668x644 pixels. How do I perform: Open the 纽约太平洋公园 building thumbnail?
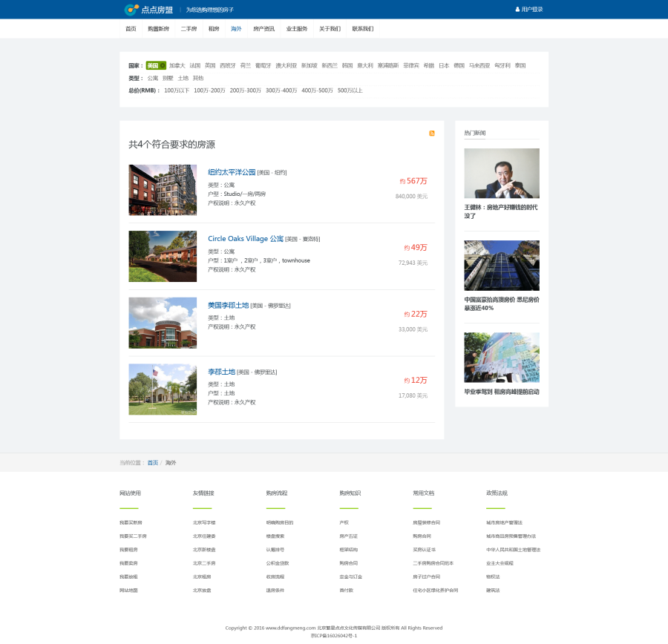point(163,190)
